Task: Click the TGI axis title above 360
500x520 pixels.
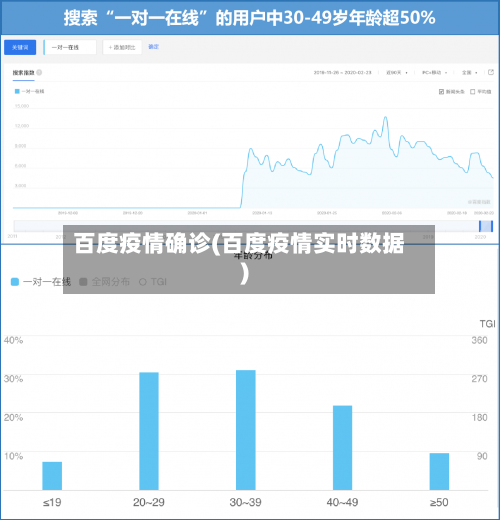Action: (487, 324)
